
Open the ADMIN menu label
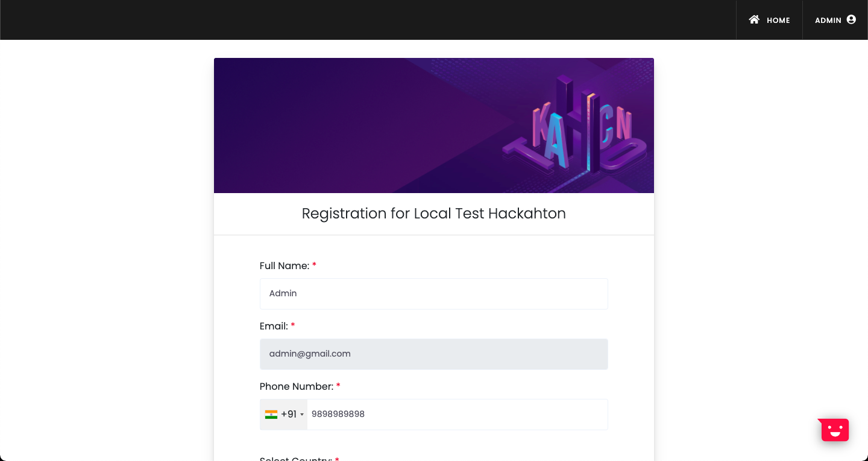pos(828,21)
